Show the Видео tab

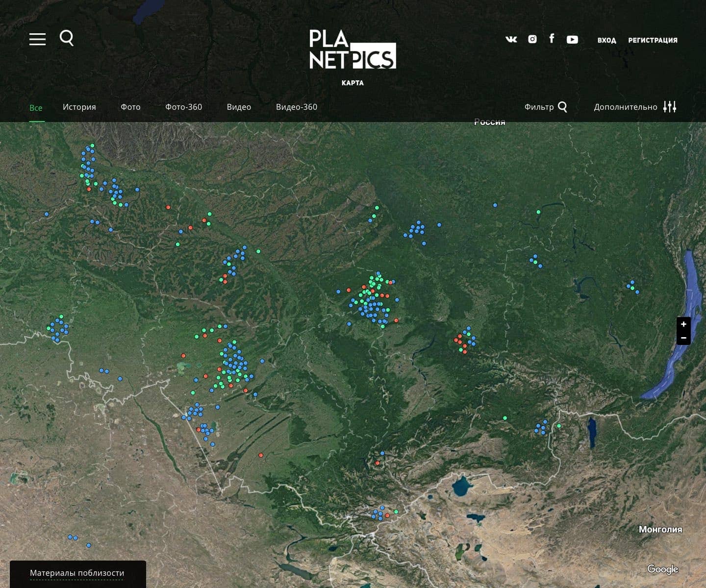point(239,107)
